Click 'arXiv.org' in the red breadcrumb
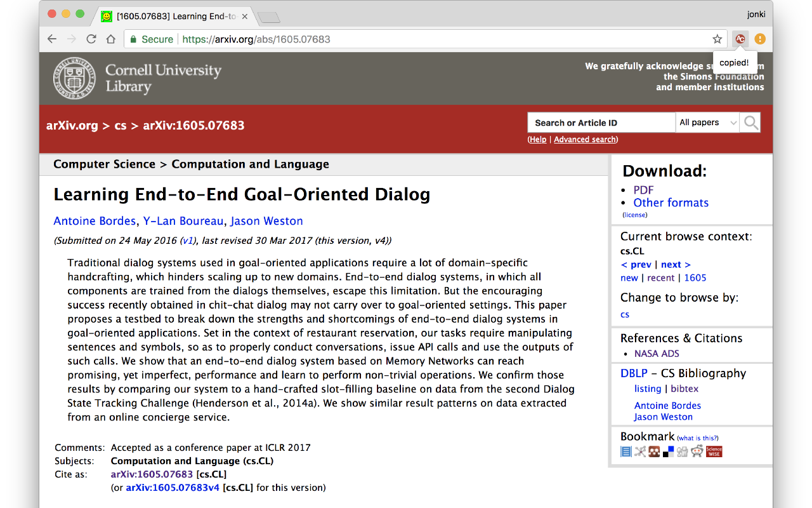 [x=72, y=125]
